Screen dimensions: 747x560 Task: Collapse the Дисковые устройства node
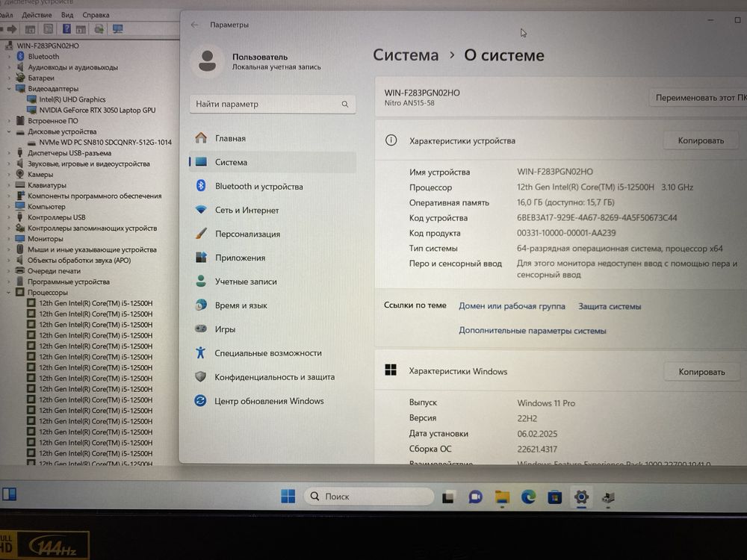tap(8, 131)
